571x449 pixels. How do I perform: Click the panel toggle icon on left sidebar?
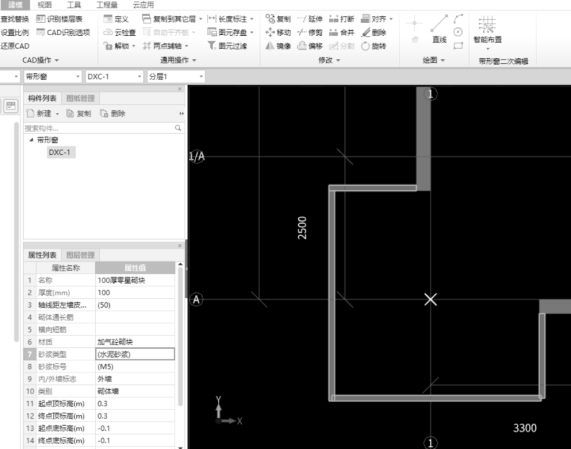click(x=11, y=106)
